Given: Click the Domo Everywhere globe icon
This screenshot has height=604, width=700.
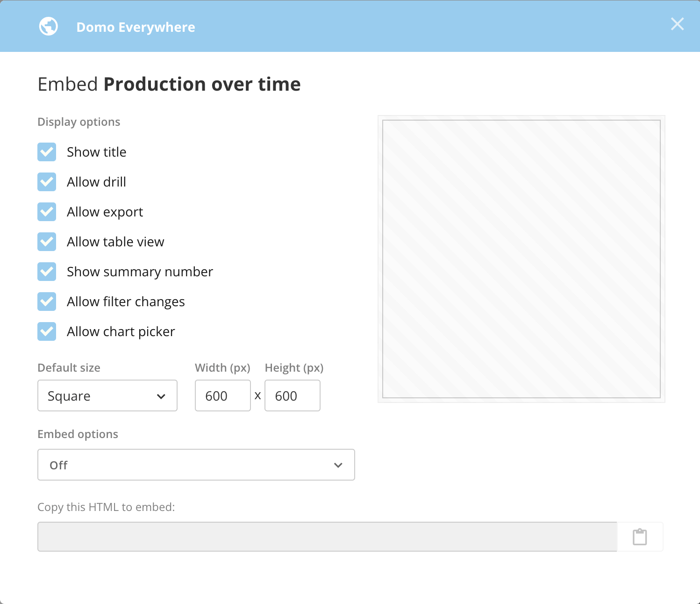Looking at the screenshot, I should pyautogui.click(x=49, y=27).
